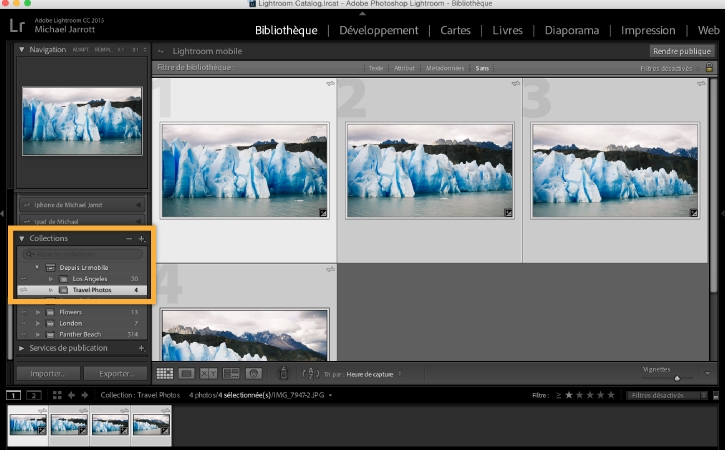The image size is (725, 450).
Task: Open People face view
Action: [x=253, y=373]
